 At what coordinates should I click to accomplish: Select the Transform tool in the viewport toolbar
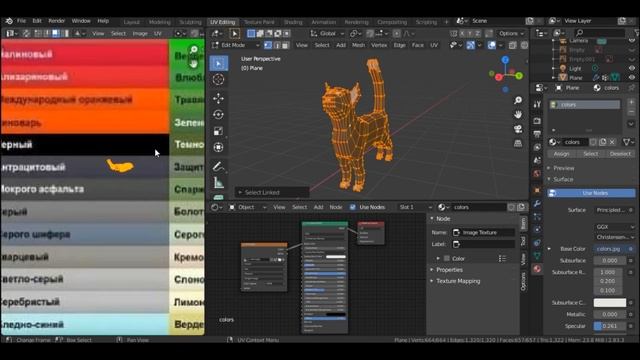tap(218, 147)
